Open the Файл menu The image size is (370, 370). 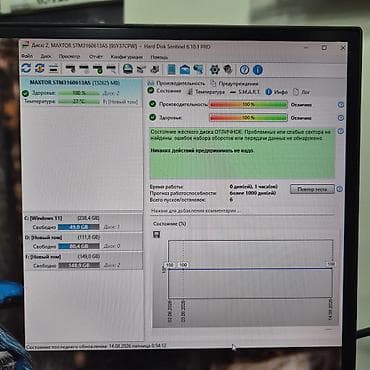click(x=27, y=56)
